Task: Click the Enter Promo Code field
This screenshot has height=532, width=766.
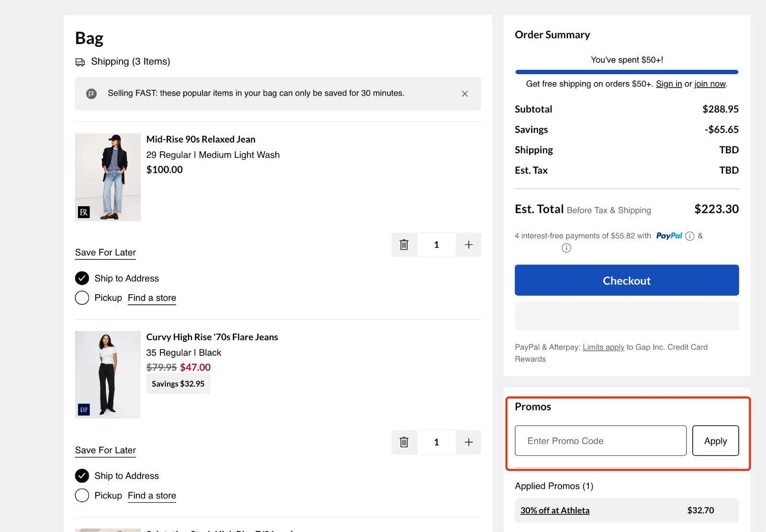Action: tap(600, 441)
